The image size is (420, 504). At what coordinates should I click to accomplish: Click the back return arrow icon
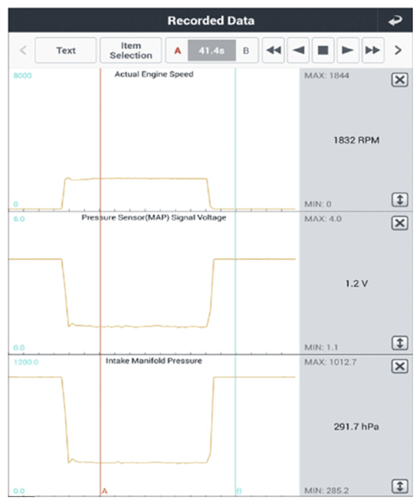pyautogui.click(x=395, y=21)
